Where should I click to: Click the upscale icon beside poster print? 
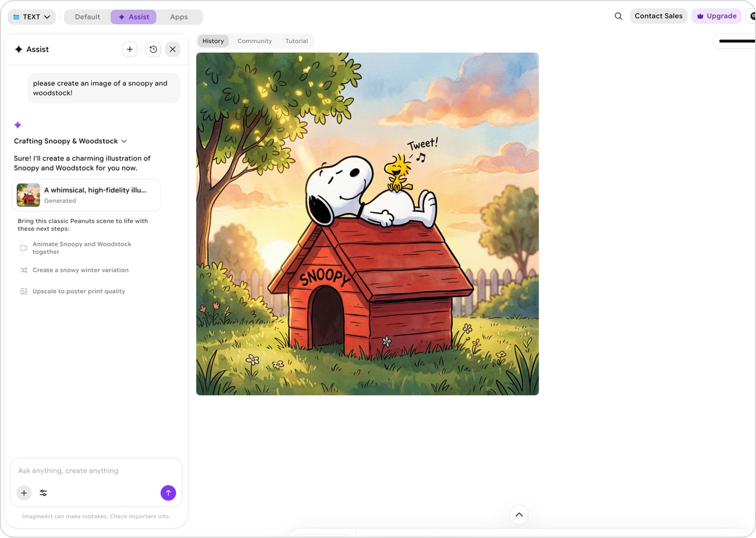click(x=24, y=291)
